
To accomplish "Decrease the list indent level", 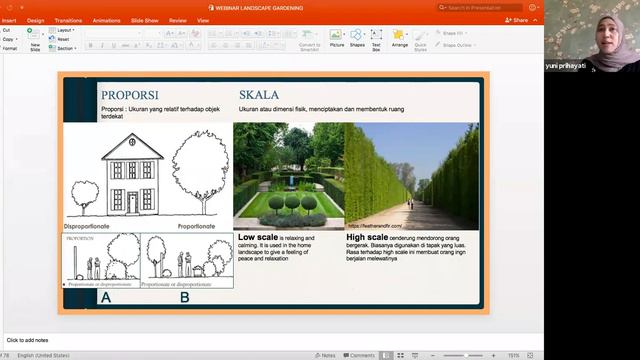I will [x=246, y=33].
